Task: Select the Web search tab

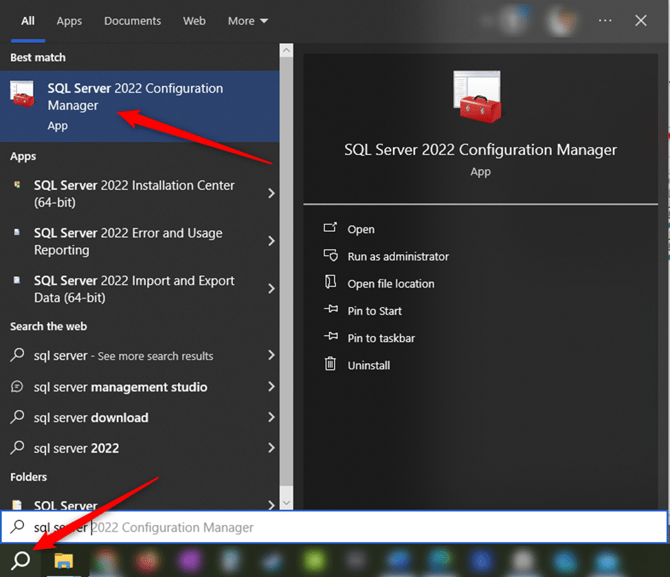Action: [194, 20]
